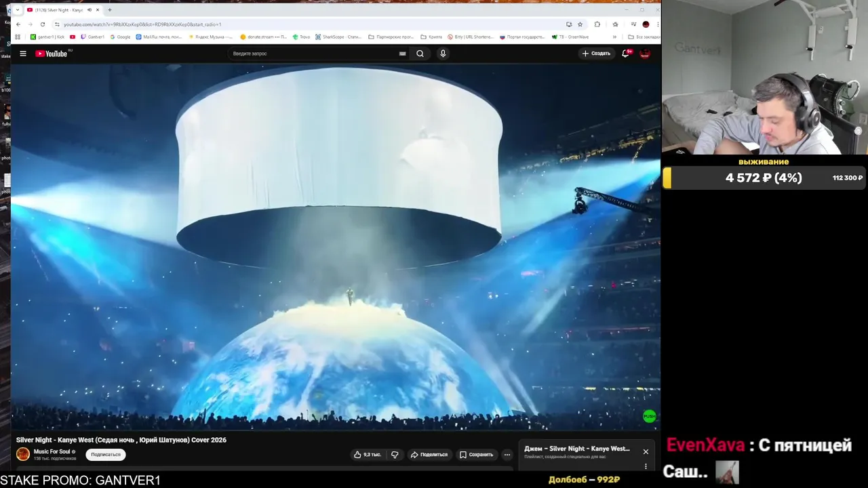Open the Яндекс Музыка bookmark
This screenshot has width=868, height=488.
(x=211, y=37)
